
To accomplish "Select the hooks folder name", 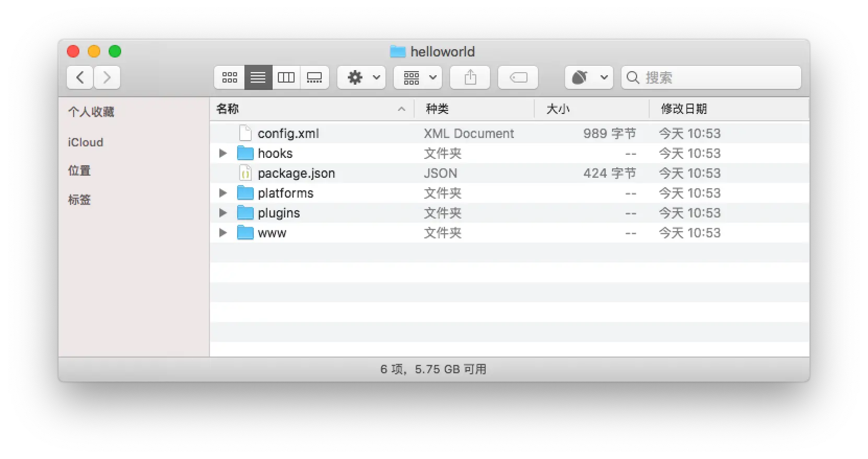I will (x=275, y=153).
